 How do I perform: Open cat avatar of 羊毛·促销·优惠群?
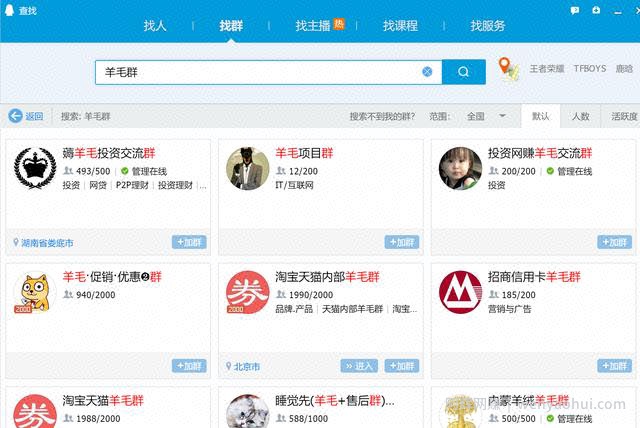coord(35,292)
